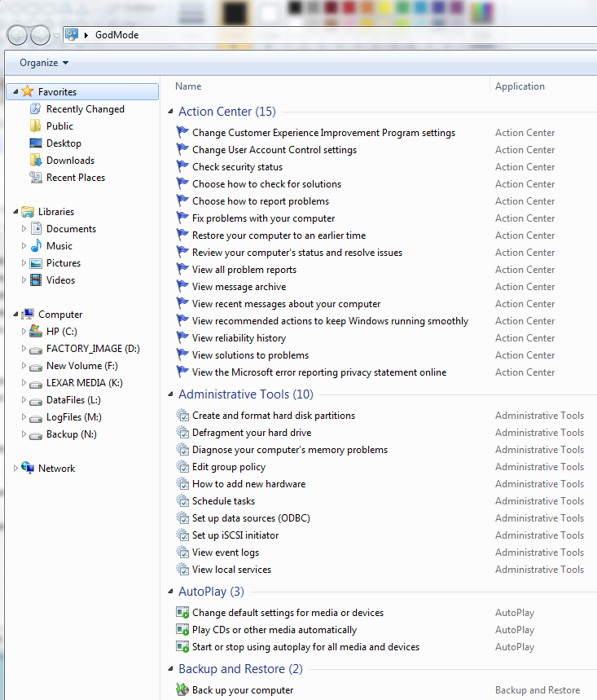Open Change default settings for media icon
The width and height of the screenshot is (597, 700).
tap(182, 613)
